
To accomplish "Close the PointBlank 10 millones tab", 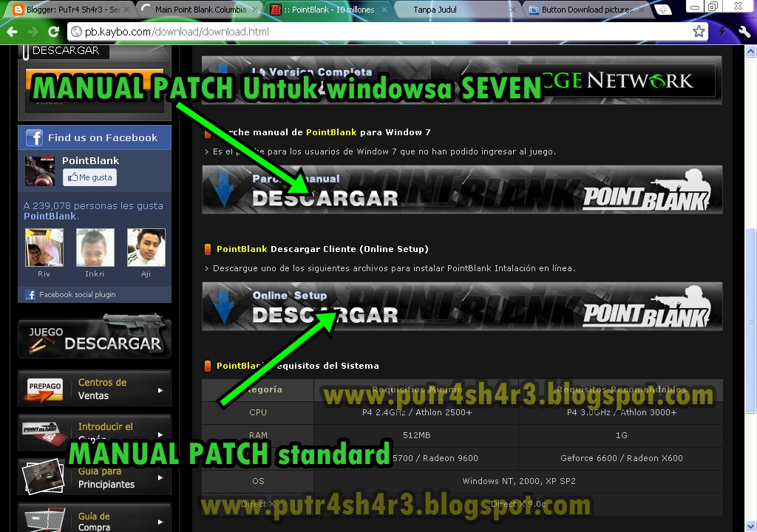I will click(384, 9).
